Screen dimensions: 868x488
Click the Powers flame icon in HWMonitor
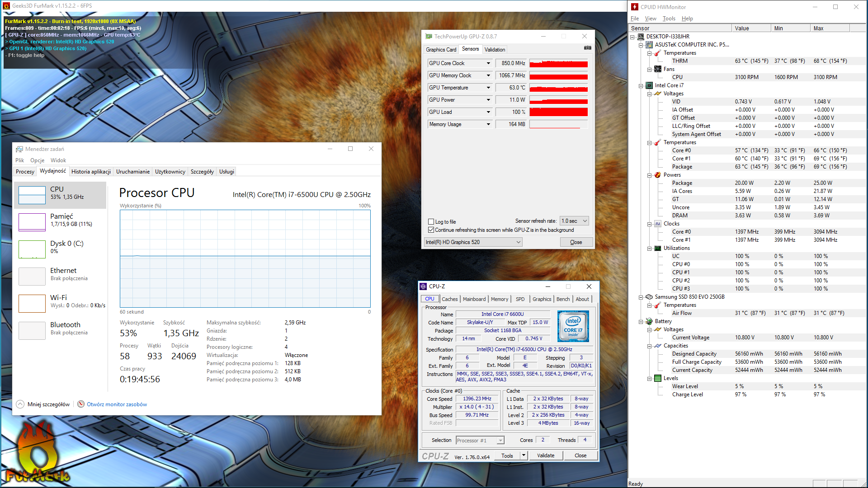coord(658,175)
